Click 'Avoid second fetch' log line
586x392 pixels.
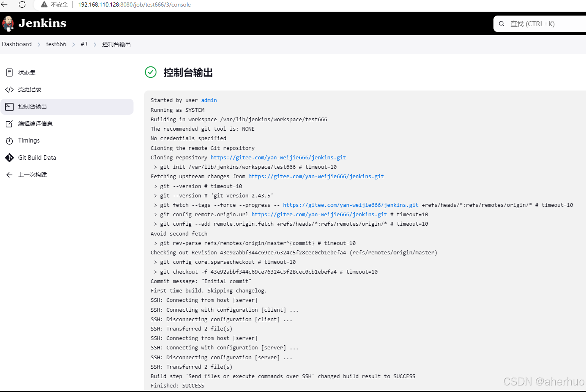179,233
